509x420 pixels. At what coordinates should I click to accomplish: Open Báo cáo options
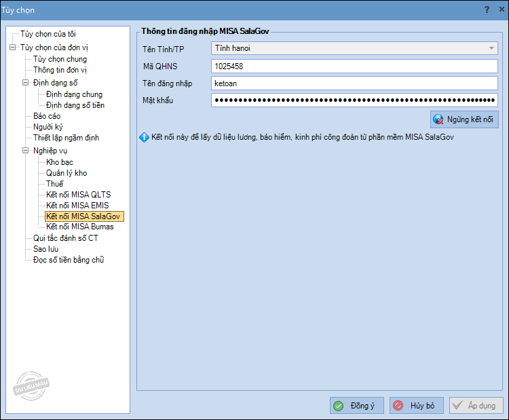[47, 116]
